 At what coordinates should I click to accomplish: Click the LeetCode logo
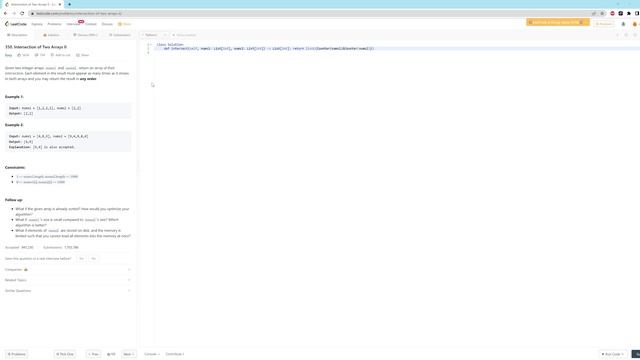click(x=16, y=24)
